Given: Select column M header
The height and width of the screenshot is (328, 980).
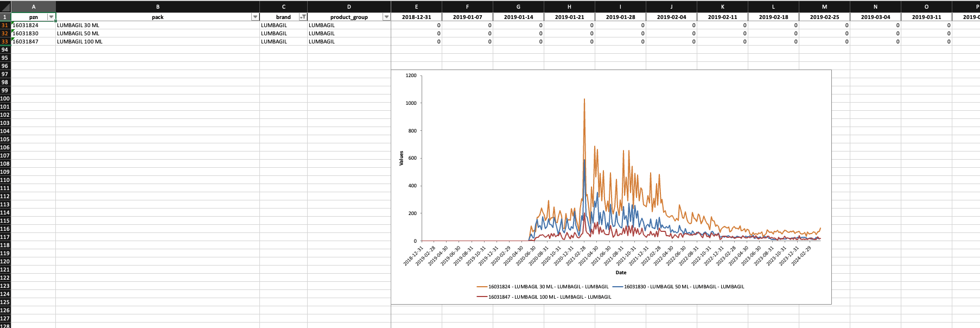Looking at the screenshot, I should [824, 7].
